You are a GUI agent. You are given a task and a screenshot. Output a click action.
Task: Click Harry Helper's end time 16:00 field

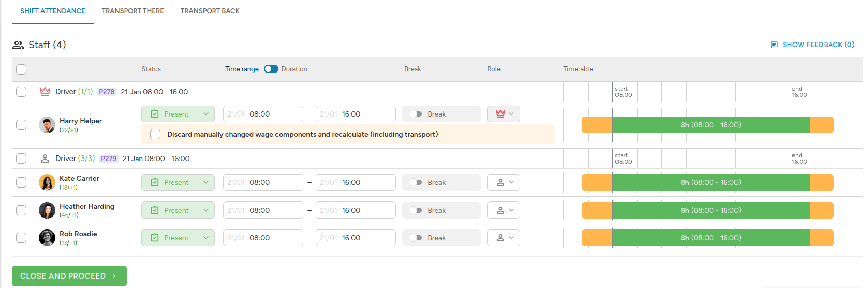point(356,114)
